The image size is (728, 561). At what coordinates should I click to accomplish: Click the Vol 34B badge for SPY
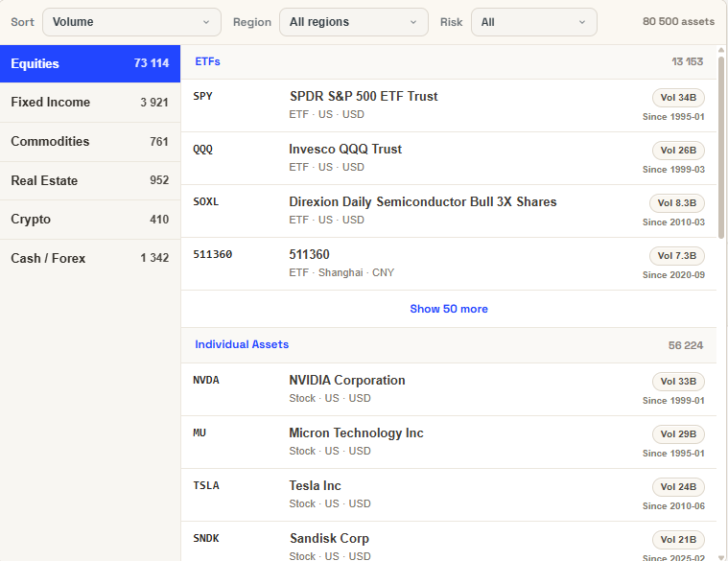[x=678, y=98]
